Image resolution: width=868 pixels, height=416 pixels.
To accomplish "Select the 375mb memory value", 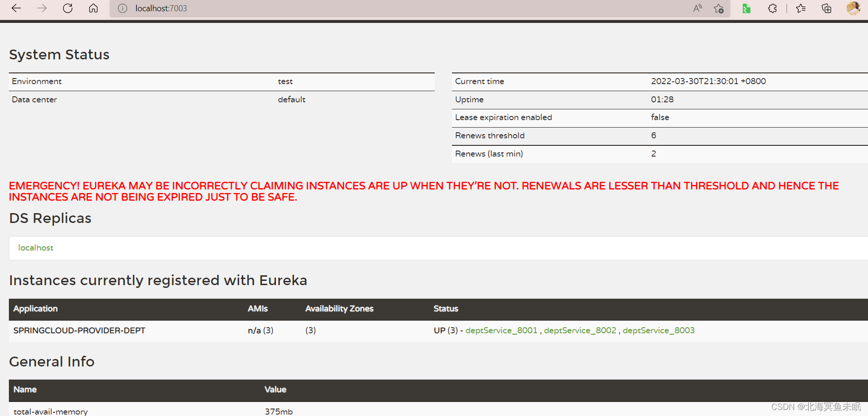I will pos(279,411).
